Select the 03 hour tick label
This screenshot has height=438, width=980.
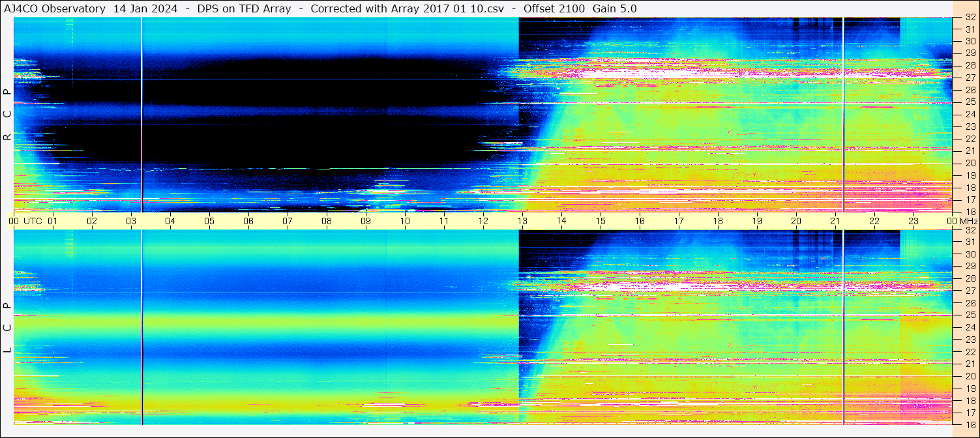(131, 221)
